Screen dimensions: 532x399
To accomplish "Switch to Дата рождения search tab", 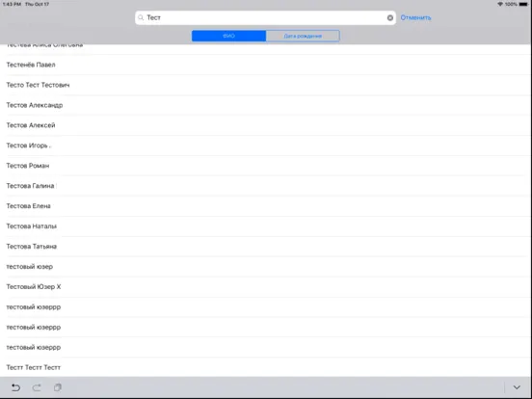I will [303, 36].
